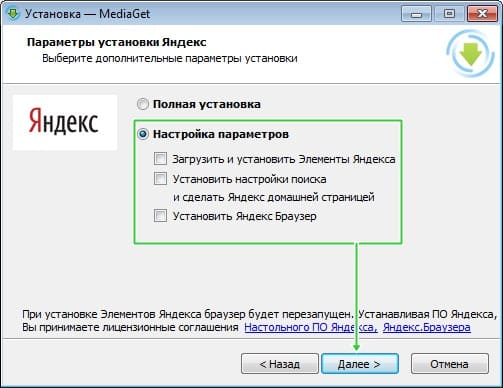Click 'Выберите дополнительные параметры установки' text
Viewport: 503px width, 388px height.
click(170, 59)
